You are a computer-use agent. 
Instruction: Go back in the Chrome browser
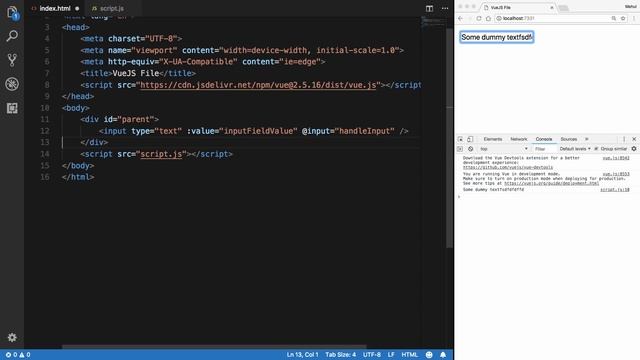[x=461, y=18]
